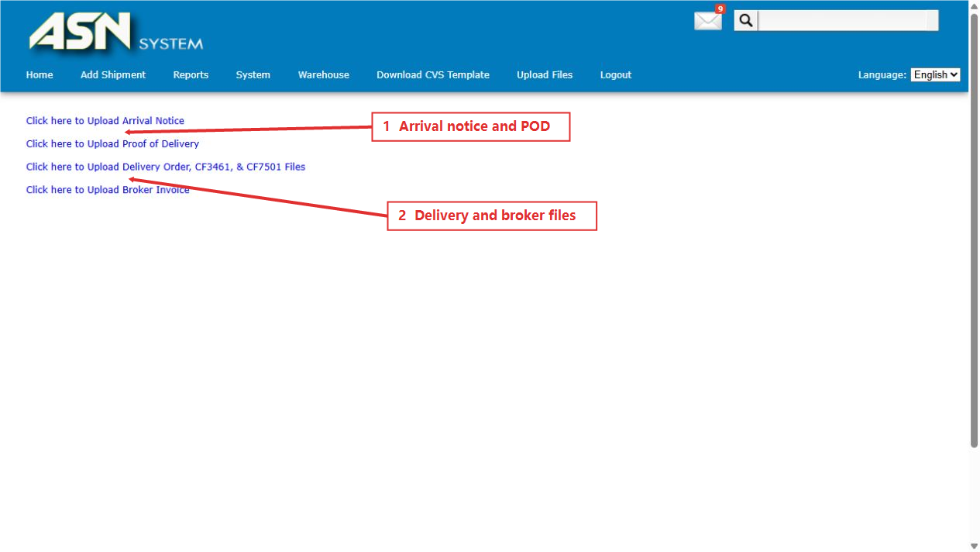Open the Reports menu
This screenshot has width=980, height=552.
pos(191,75)
